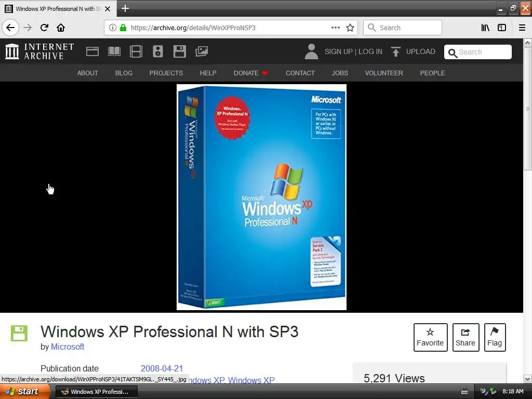
Task: Open the VOLUNTEER menu item
Action: tap(384, 73)
